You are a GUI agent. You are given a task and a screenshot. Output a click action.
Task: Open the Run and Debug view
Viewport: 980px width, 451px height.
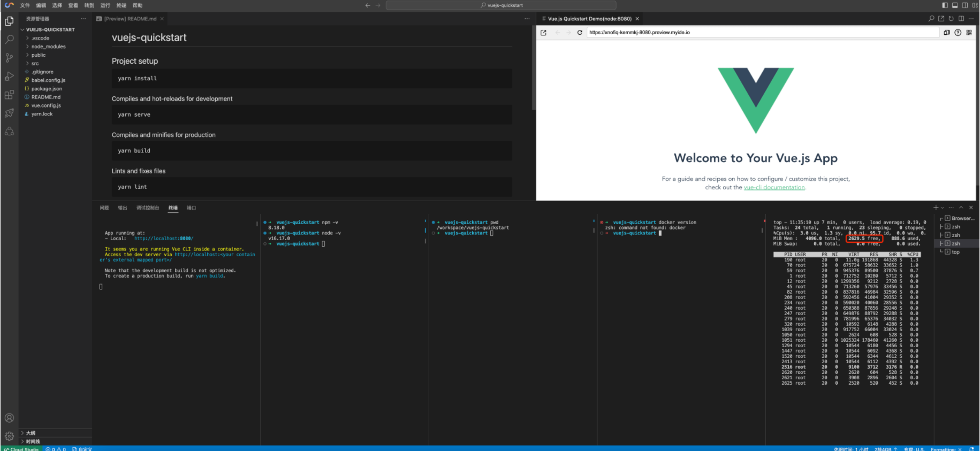[9, 77]
